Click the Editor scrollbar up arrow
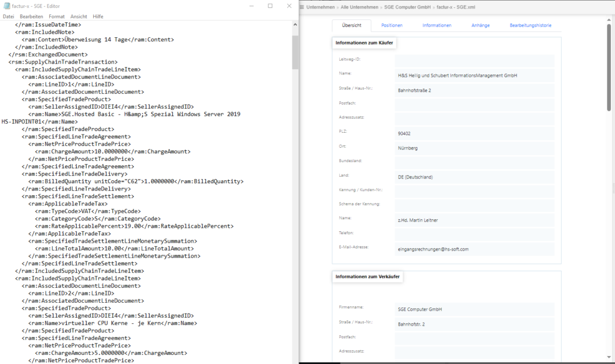 click(x=295, y=24)
